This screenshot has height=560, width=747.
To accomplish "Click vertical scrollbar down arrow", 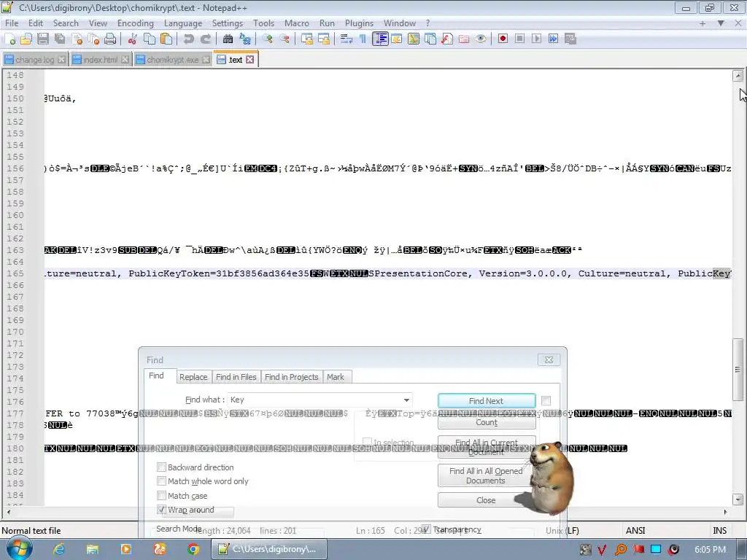I will coord(738,499).
